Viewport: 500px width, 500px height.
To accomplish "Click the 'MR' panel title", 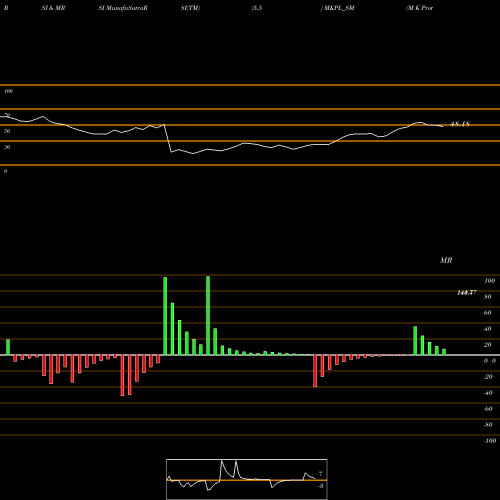I will point(446,260).
